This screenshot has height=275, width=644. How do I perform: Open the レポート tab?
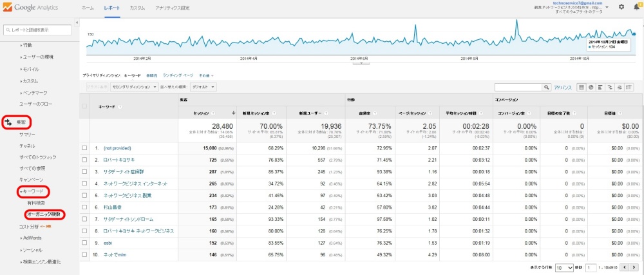(112, 8)
